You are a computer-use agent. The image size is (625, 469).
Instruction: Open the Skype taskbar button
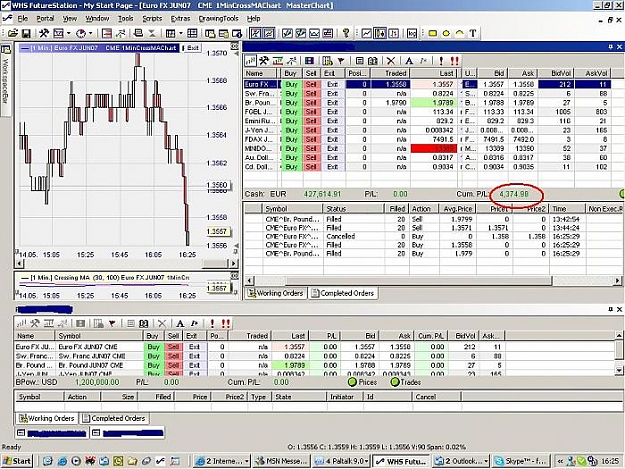(521, 461)
